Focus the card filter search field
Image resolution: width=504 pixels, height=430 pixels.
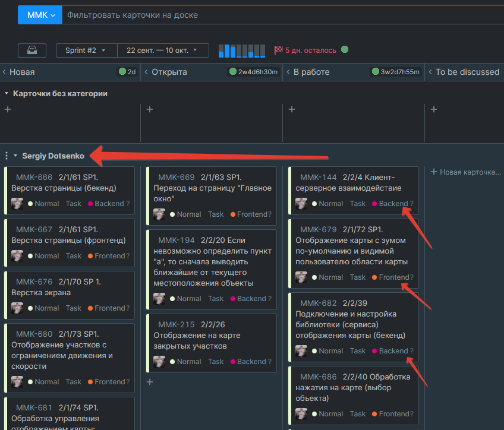pyautogui.click(x=238, y=15)
